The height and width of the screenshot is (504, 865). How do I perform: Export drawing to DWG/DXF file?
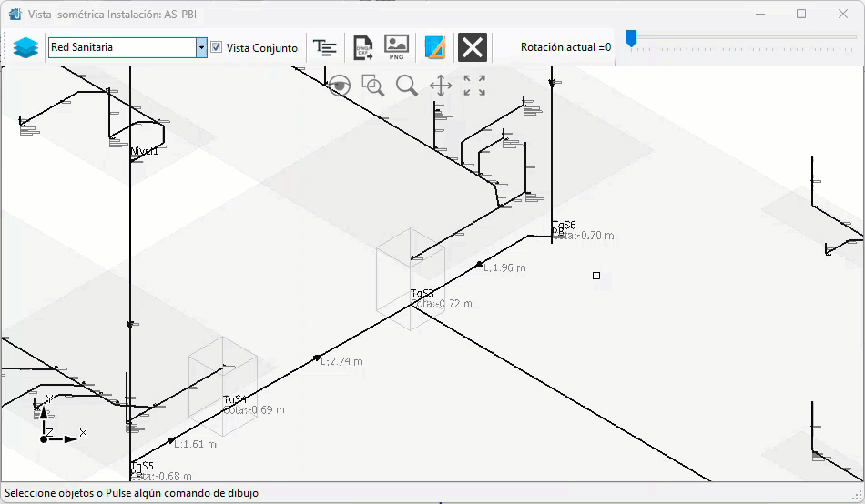tap(363, 47)
